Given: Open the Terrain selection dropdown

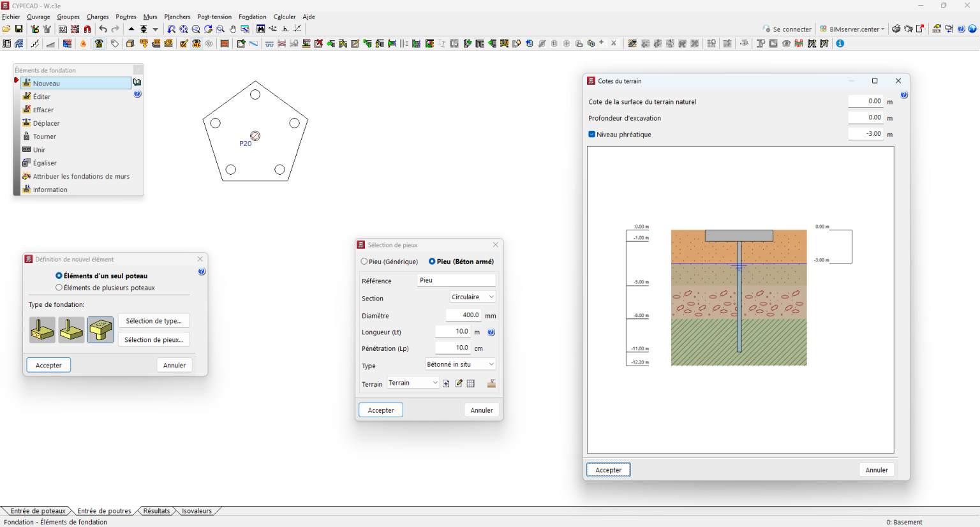Looking at the screenshot, I should (413, 383).
